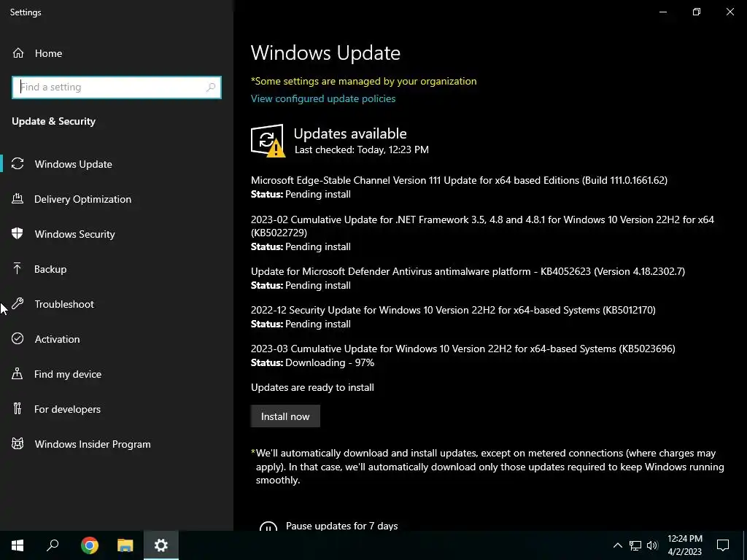
Task: Click the Troubleshoot wrench icon
Action: (18, 304)
